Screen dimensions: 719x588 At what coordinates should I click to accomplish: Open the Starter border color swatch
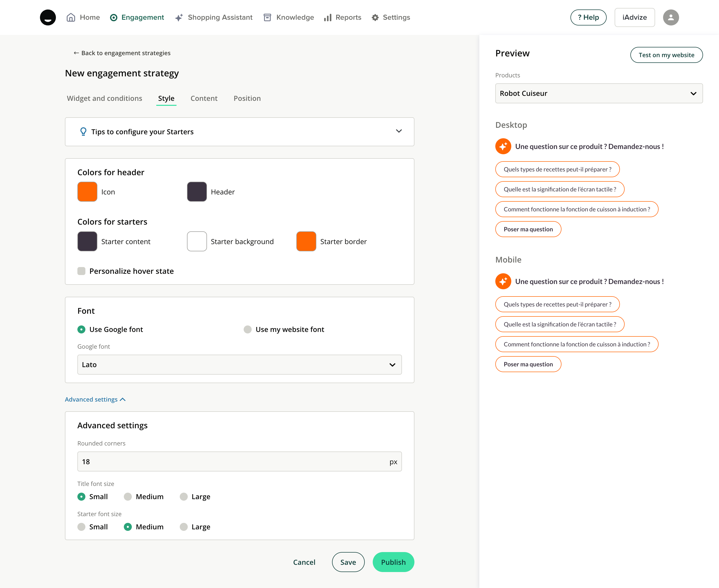click(306, 242)
